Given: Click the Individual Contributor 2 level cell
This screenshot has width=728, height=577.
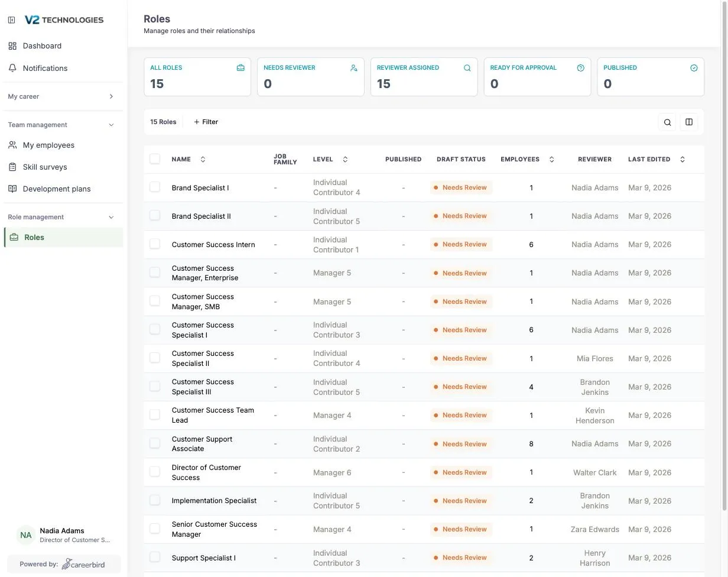Looking at the screenshot, I should 337,444.
